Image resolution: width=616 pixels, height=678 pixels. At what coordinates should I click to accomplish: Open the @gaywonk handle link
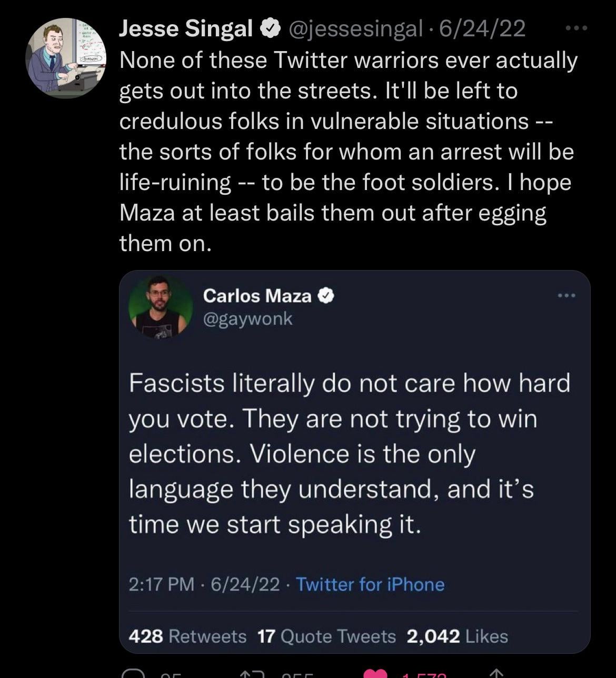(247, 319)
